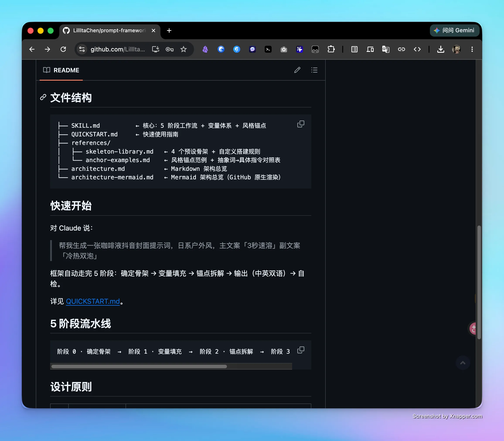Click the horizontal scrollbar under 阶段 pipeline
This screenshot has height=441, width=504.
tap(139, 366)
